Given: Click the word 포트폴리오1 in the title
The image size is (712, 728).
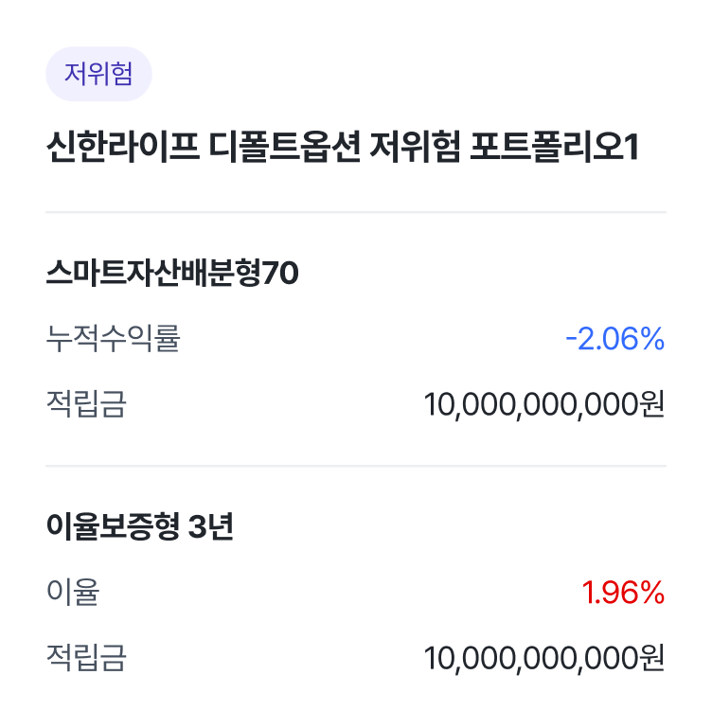Looking at the screenshot, I should coord(555,147).
